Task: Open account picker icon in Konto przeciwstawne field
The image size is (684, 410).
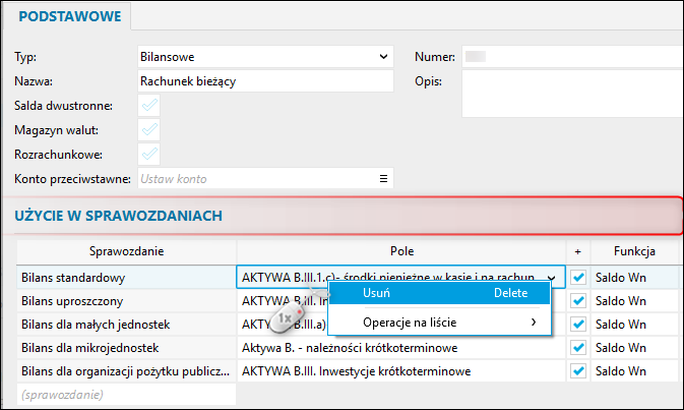Action: click(383, 178)
